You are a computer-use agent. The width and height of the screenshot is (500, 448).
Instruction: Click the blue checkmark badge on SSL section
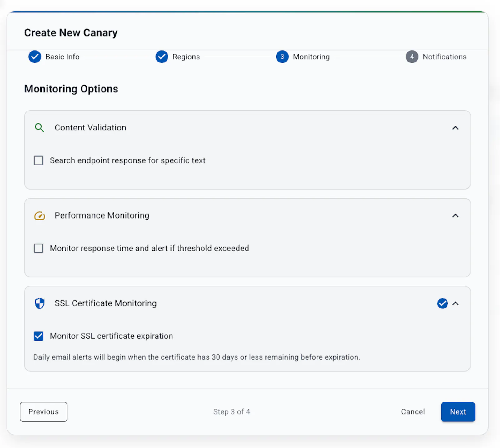[442, 303]
